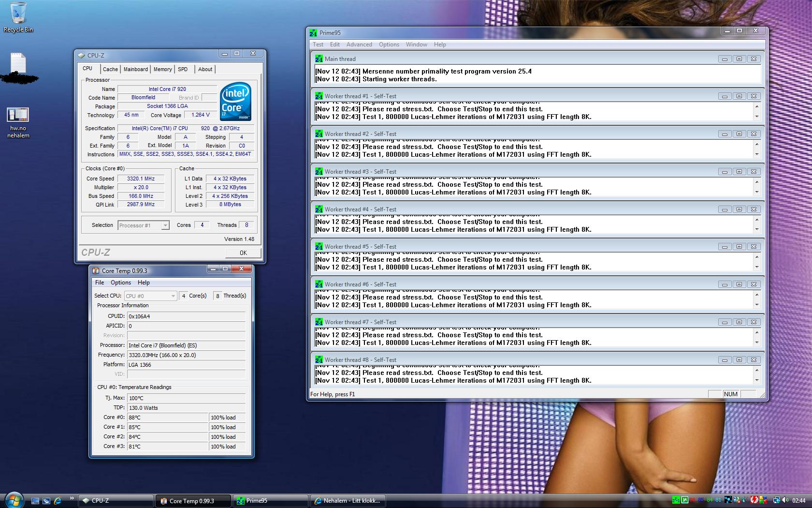This screenshot has width=812, height=508.
Task: Click Worker thread #4 window icon
Action: pyautogui.click(x=319, y=209)
